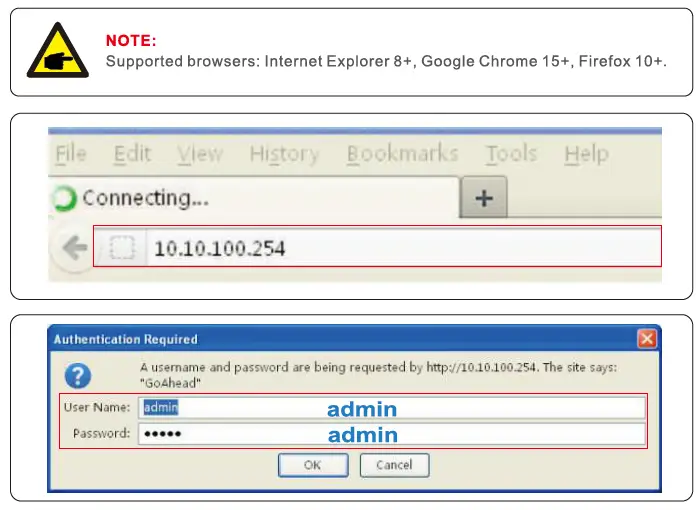Image resolution: width=700 pixels, height=510 pixels.
Task: Click the Password input field
Action: pyautogui.click(x=392, y=434)
